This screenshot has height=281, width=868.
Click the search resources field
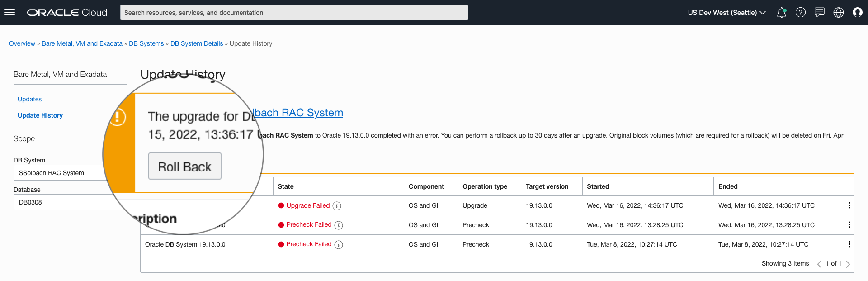[x=294, y=13]
